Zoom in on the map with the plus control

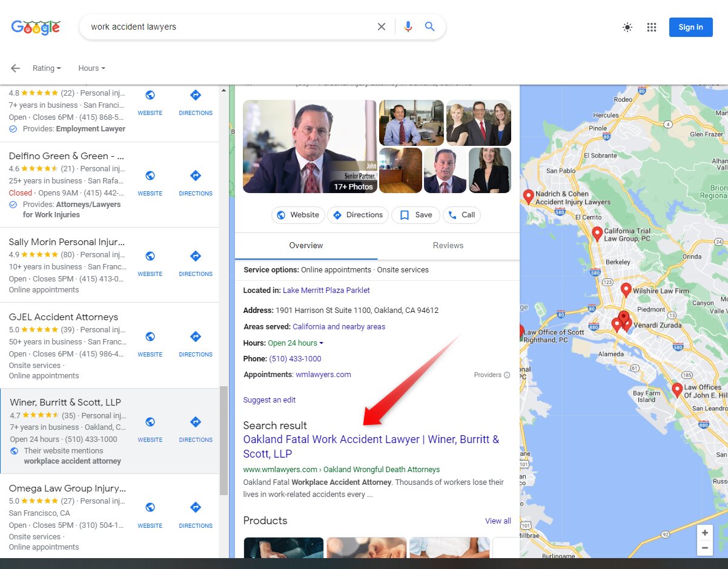tap(705, 533)
